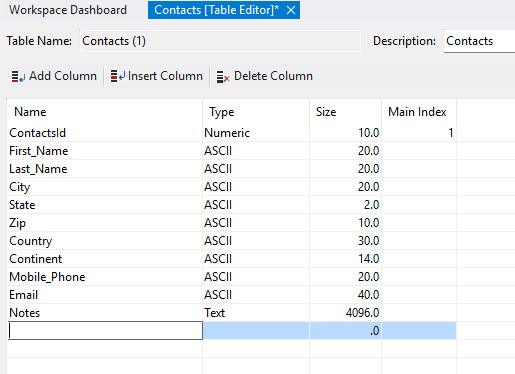The height and width of the screenshot is (374, 515).
Task: Click the size 4096.0 of Notes
Action: (345, 313)
